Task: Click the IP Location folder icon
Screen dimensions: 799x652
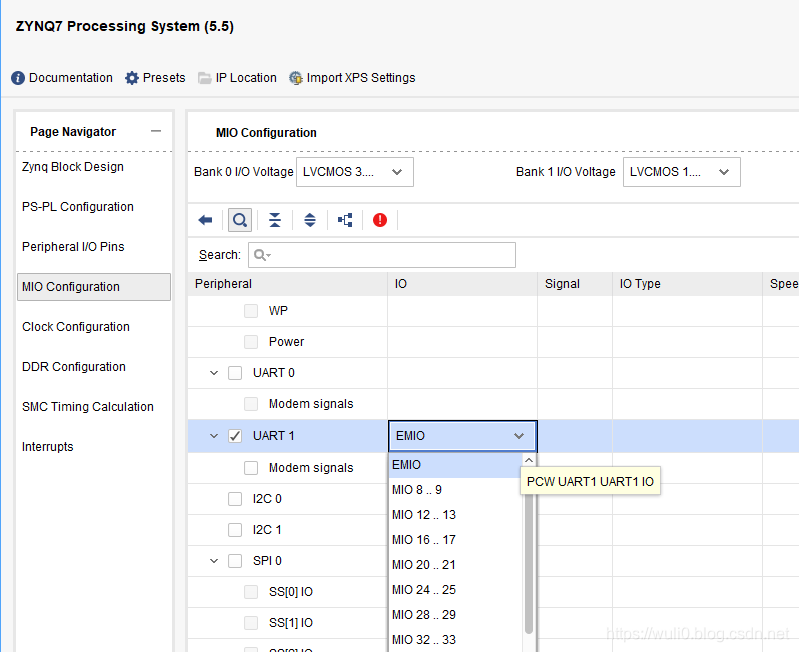Action: click(x=205, y=78)
